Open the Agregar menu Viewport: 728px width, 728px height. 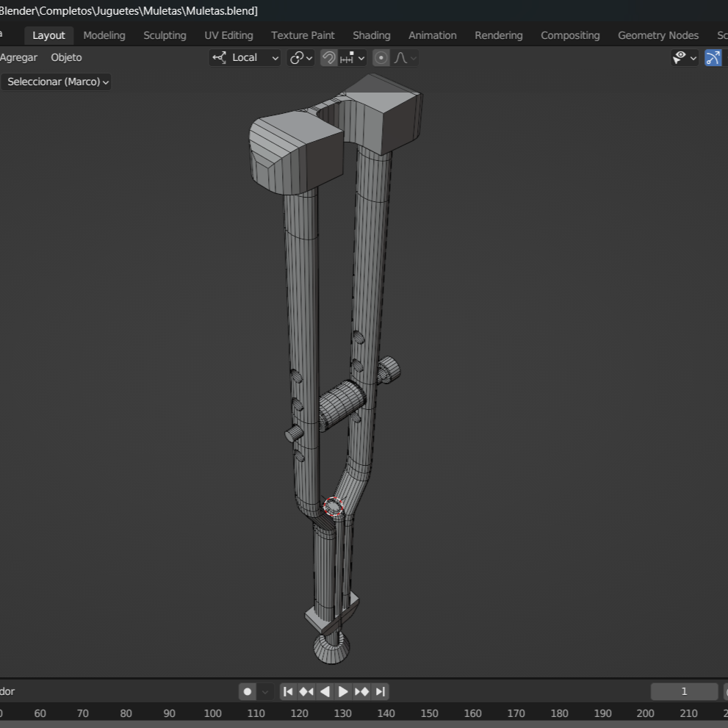pos(19,57)
